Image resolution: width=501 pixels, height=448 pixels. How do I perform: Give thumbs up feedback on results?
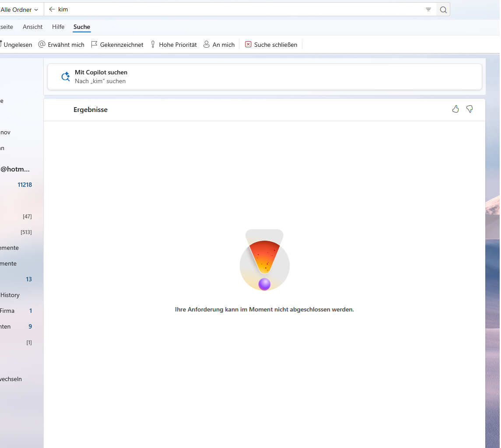click(x=455, y=109)
